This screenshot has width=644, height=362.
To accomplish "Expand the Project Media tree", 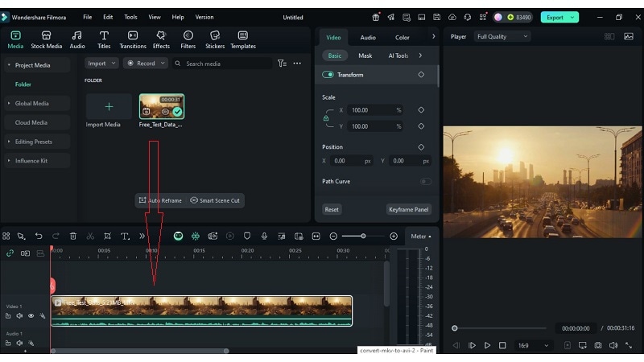I will click(x=9, y=65).
